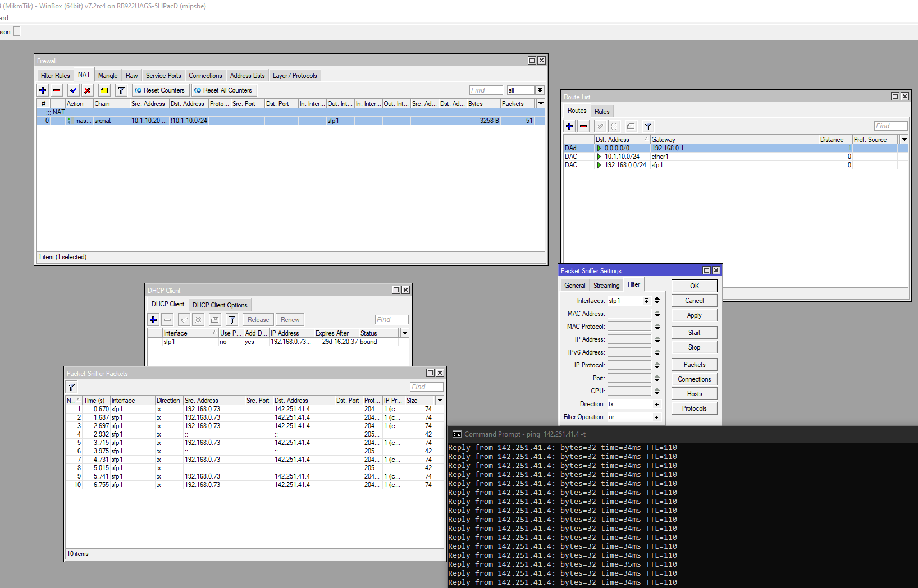Open sniffer Interfaces dropdown
Viewport: 918px width, 588px height.
point(646,301)
